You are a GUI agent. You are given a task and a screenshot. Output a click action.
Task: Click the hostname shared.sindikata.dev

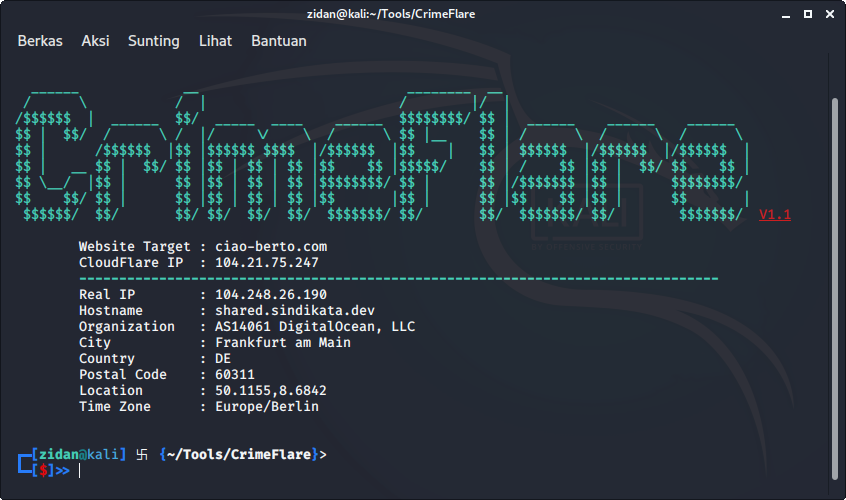coord(295,311)
